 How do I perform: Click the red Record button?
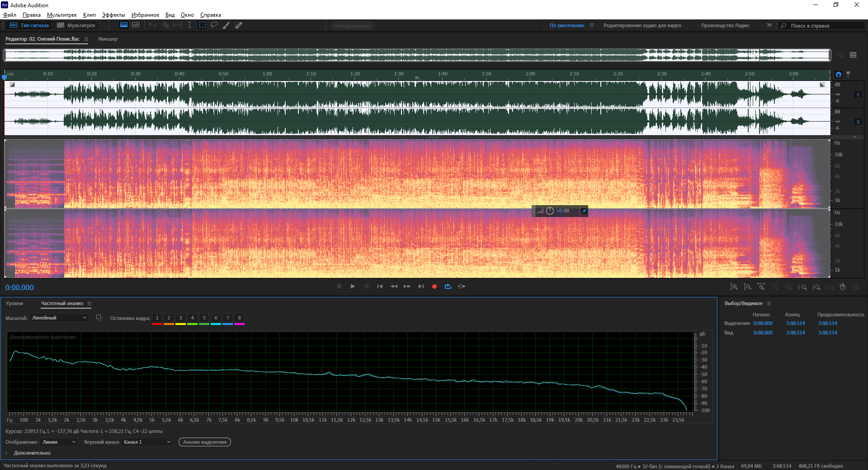tap(434, 287)
